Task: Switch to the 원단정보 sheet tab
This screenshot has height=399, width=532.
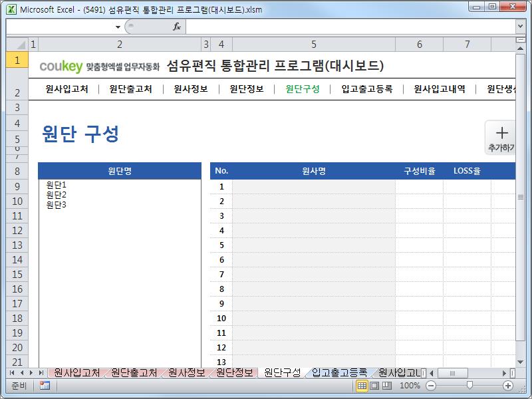Action: point(235,373)
